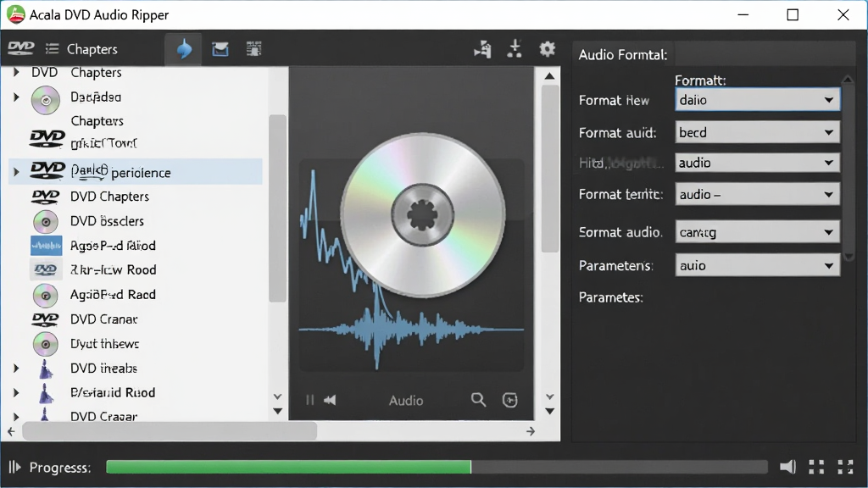Open the Format auid dropdown
The image size is (868, 488).
[757, 132]
